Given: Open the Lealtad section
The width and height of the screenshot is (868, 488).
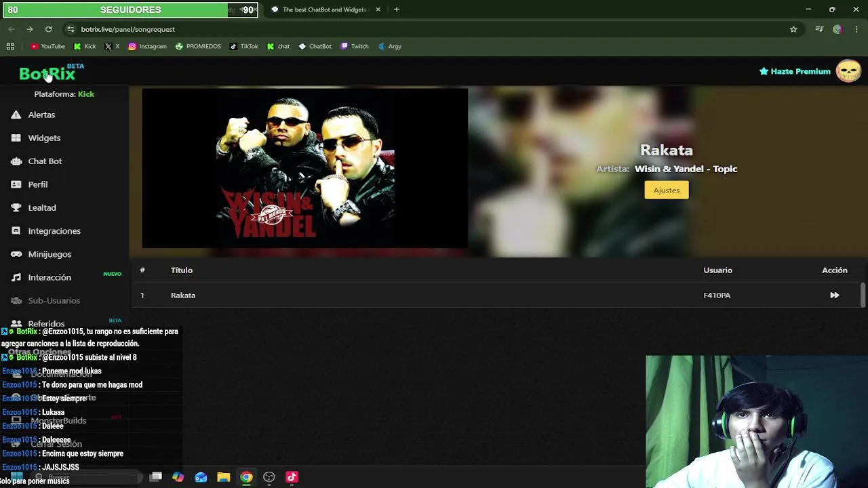Looking at the screenshot, I should [x=42, y=207].
